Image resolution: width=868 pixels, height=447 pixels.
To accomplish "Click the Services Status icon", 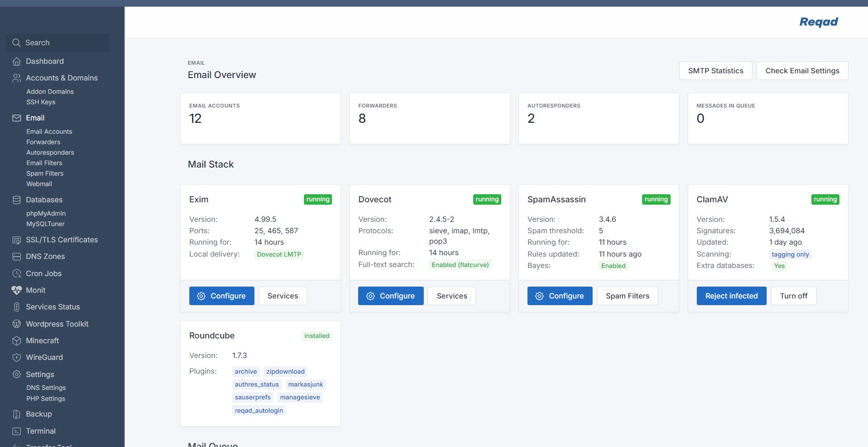I will [17, 307].
